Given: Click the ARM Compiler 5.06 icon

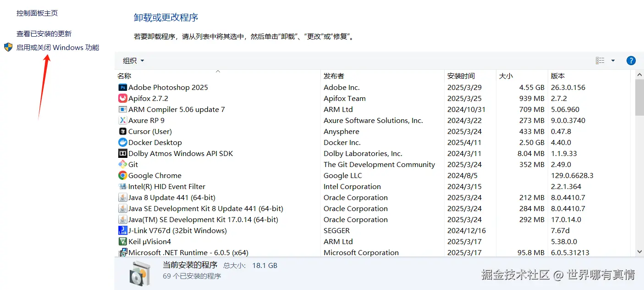Looking at the screenshot, I should (x=122, y=109).
